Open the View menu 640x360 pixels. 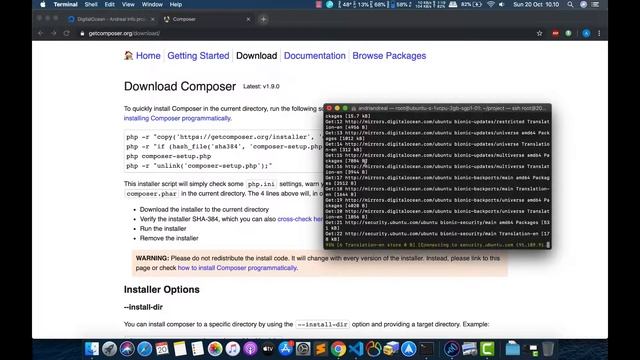128,4
